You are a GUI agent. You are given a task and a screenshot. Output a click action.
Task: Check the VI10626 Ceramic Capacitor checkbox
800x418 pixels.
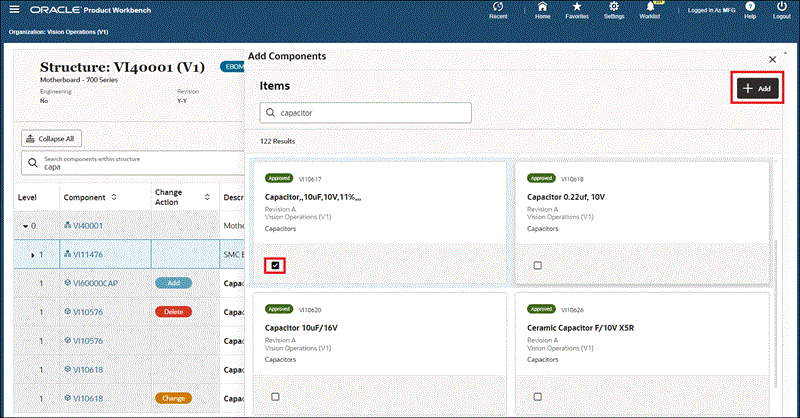coord(538,397)
